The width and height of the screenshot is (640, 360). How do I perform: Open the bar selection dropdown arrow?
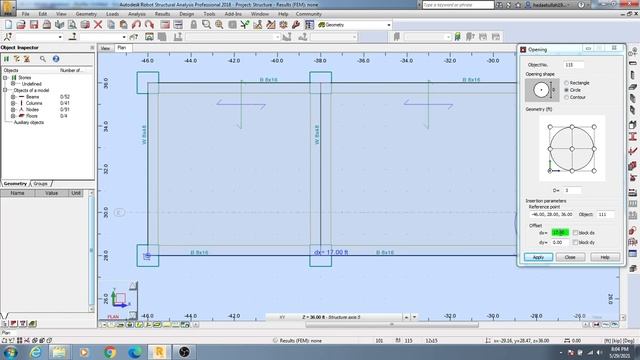[124, 37]
